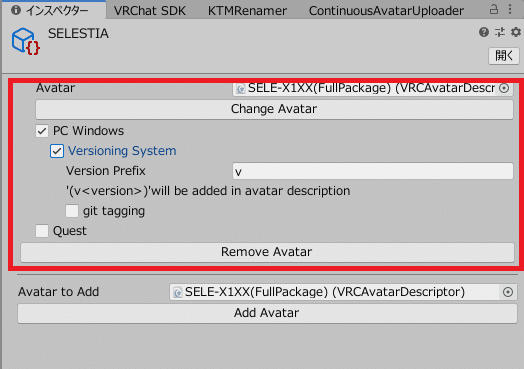Disable the Versioning System checkbox
This screenshot has width=524, height=369.
tap(57, 151)
